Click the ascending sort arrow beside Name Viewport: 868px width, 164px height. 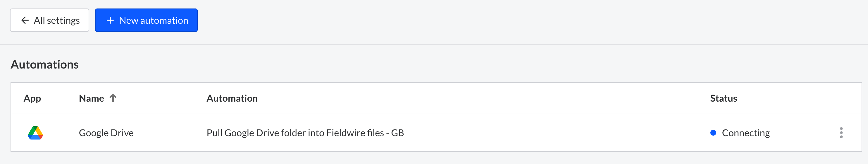click(113, 98)
